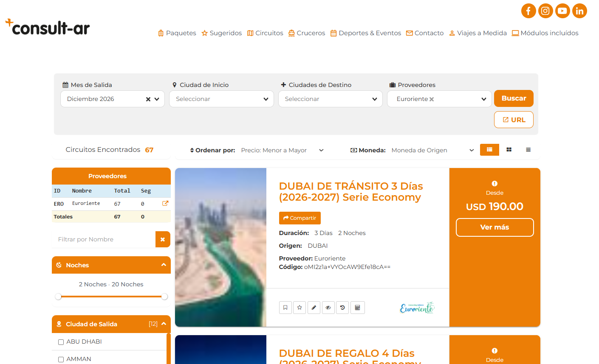The image size is (599, 364).
Task: Bookmark the DUBAI DE TRÁNSITO circuit
Action: click(285, 308)
